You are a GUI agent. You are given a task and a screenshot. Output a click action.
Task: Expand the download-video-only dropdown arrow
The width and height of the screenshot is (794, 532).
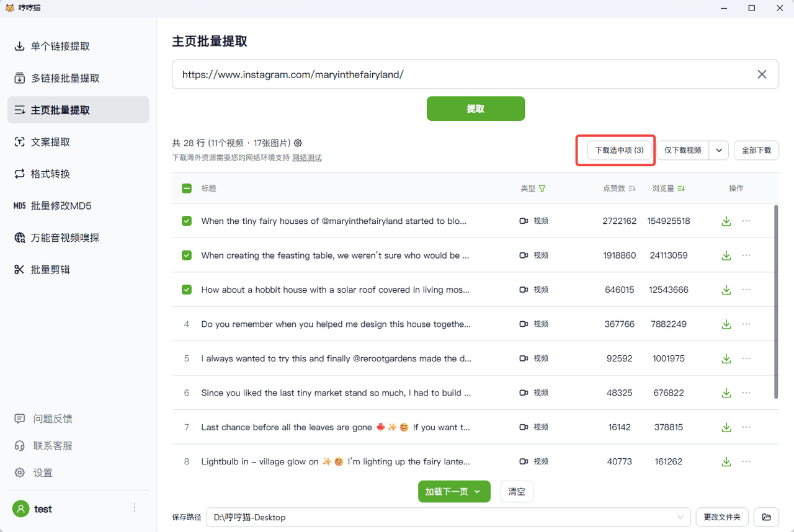pyautogui.click(x=719, y=150)
